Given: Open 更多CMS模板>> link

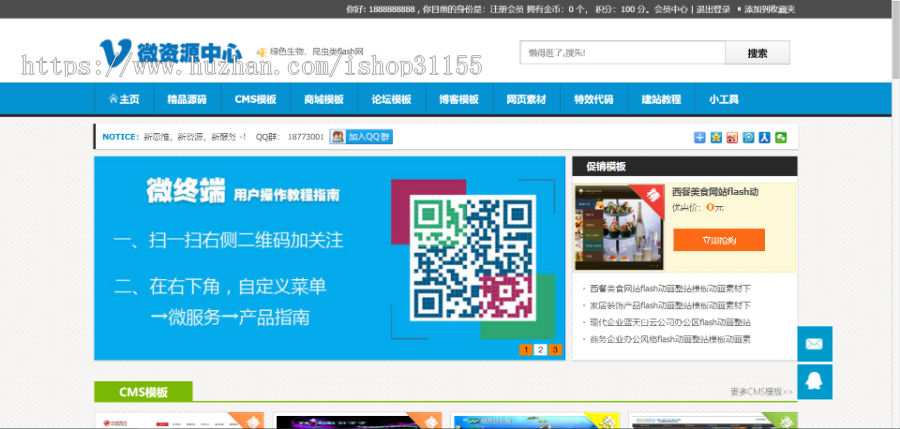Looking at the screenshot, I should click(762, 392).
